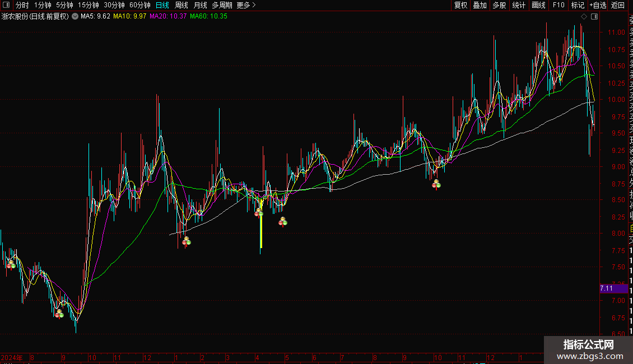Viewport: 633px width, 364px height.
Task: Click the signal marker below the April candles
Action: coord(259,212)
